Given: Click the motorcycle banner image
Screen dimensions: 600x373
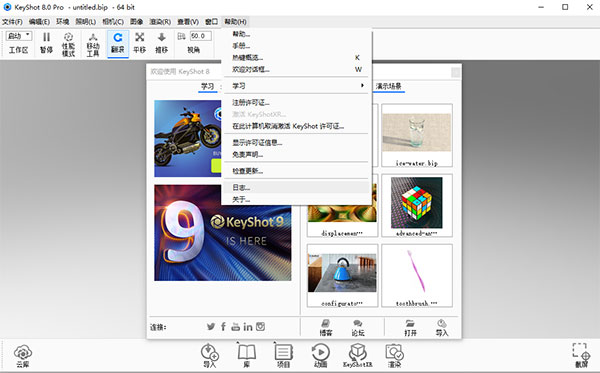Looking at the screenshot, I should pos(188,138).
